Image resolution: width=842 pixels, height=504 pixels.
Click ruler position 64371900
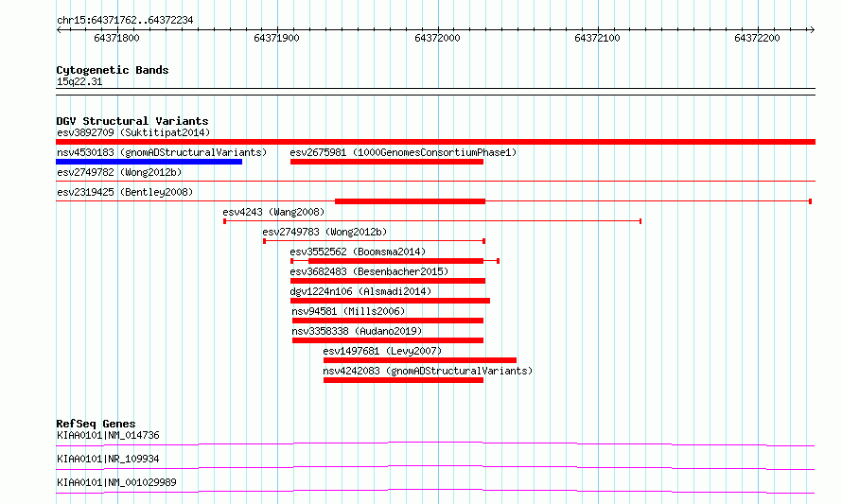pyautogui.click(x=276, y=38)
